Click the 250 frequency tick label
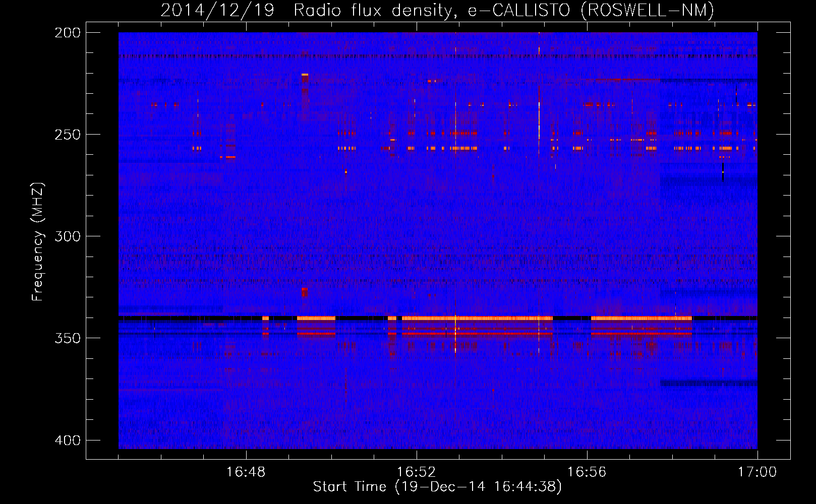 (x=68, y=135)
